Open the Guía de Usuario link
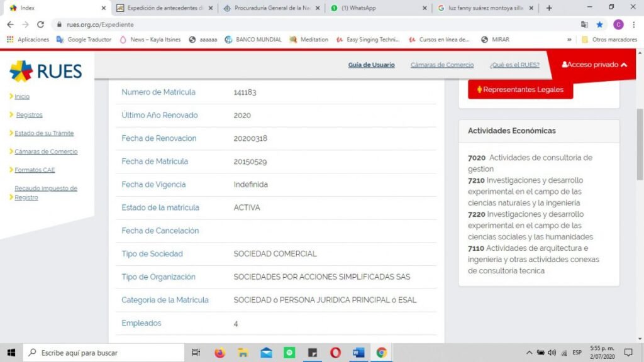Viewport: 644px width, 362px height. click(x=371, y=65)
